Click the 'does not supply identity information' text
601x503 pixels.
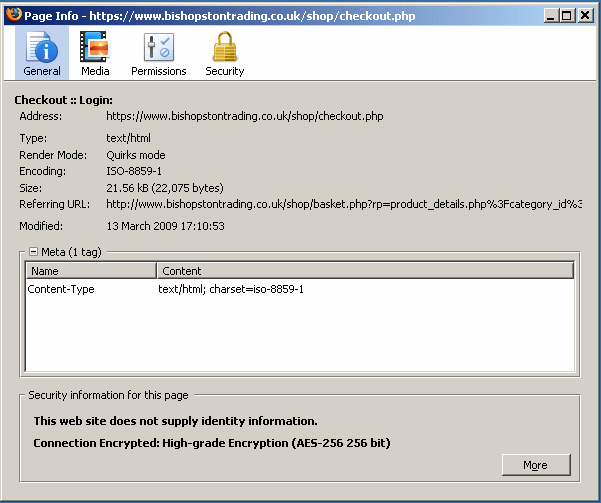pos(175,421)
